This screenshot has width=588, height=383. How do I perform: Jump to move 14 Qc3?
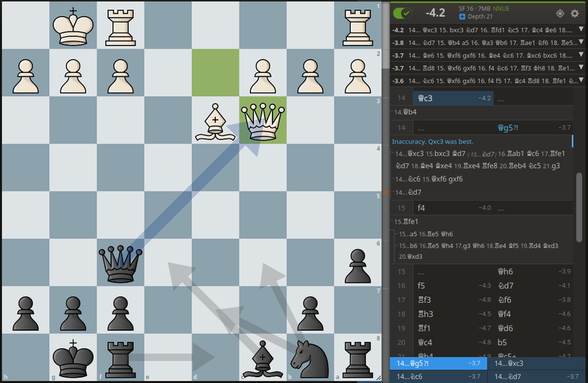453,99
